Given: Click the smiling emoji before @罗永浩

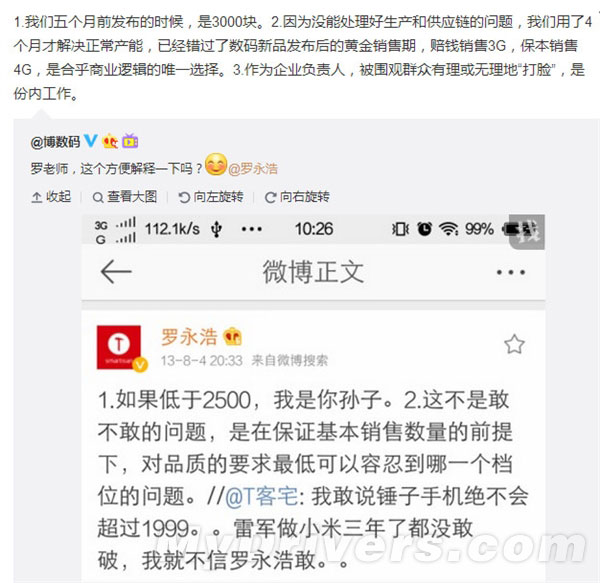Looking at the screenshot, I should pyautogui.click(x=216, y=164).
